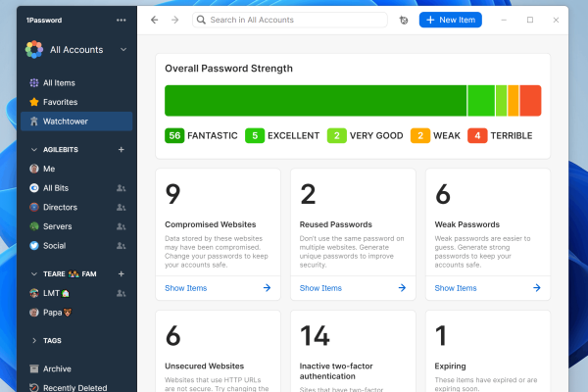This screenshot has width=588, height=392.
Task: Focus the Search in All Accounts field
Action: coord(290,20)
